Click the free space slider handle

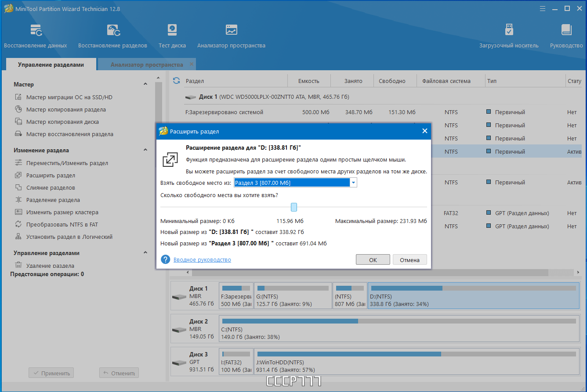294,207
